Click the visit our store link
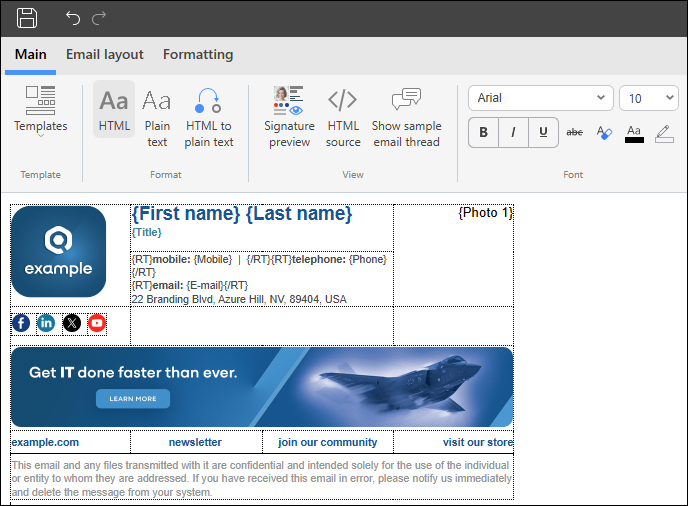 478,442
